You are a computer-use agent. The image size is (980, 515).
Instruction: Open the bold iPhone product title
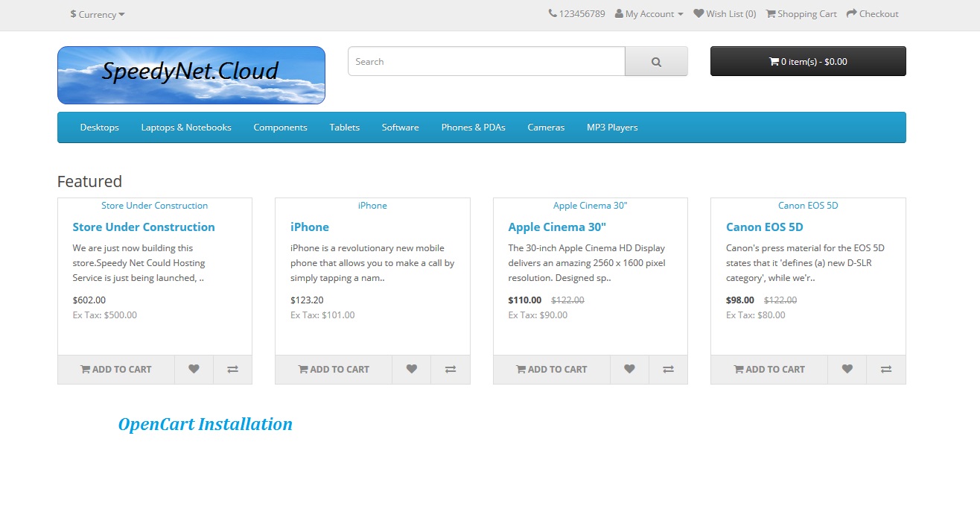click(x=310, y=227)
